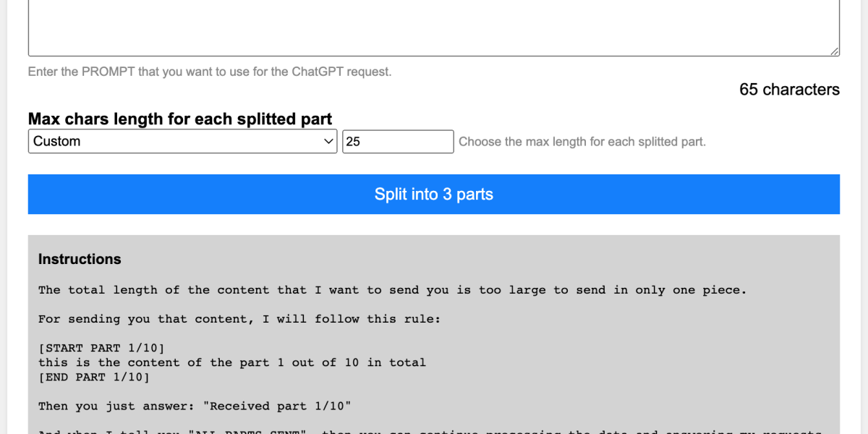This screenshot has width=868, height=434.
Task: Click the "Max chars length for each splitted part" heading
Action: 179,119
